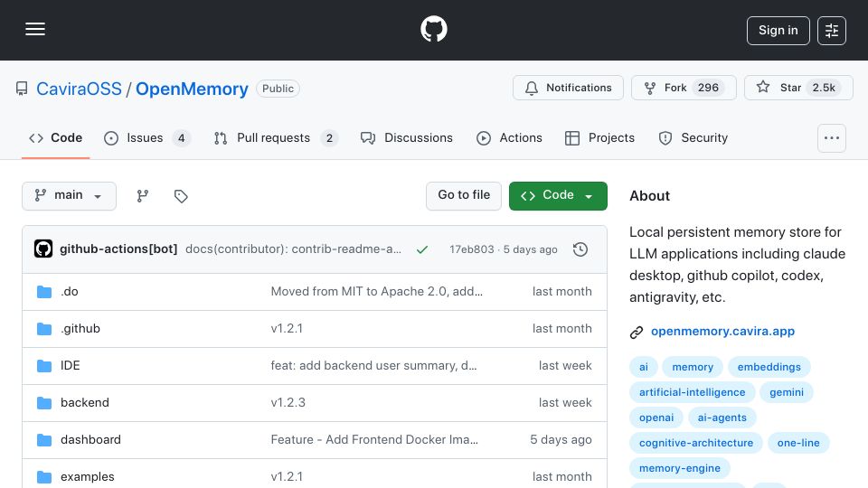Select the 'ai' topic tag
This screenshot has height=488, width=868.
[x=644, y=367]
